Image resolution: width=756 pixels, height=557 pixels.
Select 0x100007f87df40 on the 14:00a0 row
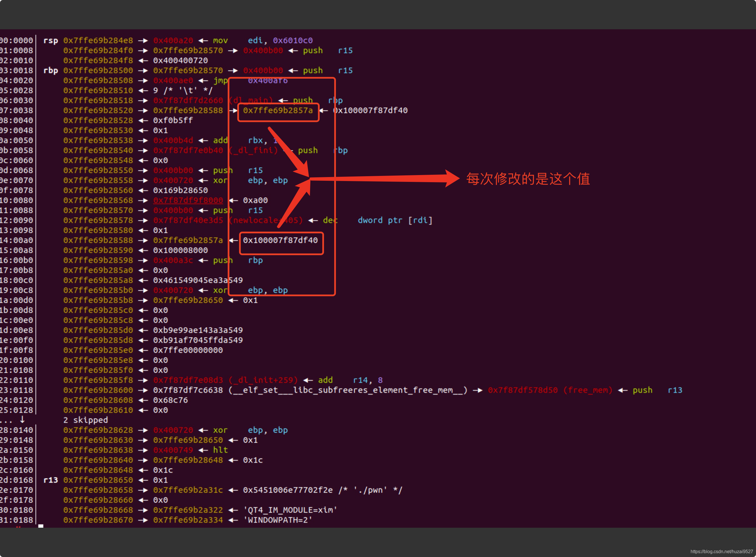click(280, 240)
